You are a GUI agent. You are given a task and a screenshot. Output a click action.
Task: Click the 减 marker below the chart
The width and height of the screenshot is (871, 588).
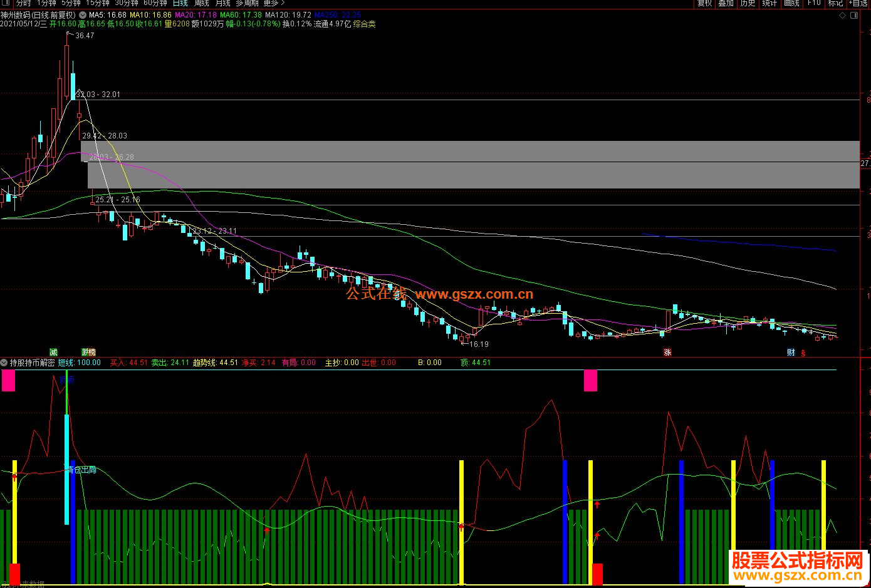(x=54, y=353)
